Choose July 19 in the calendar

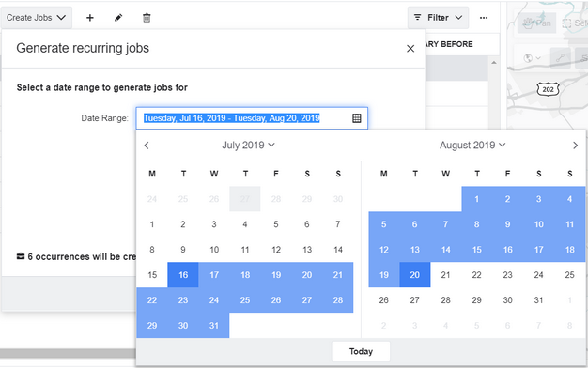(276, 275)
